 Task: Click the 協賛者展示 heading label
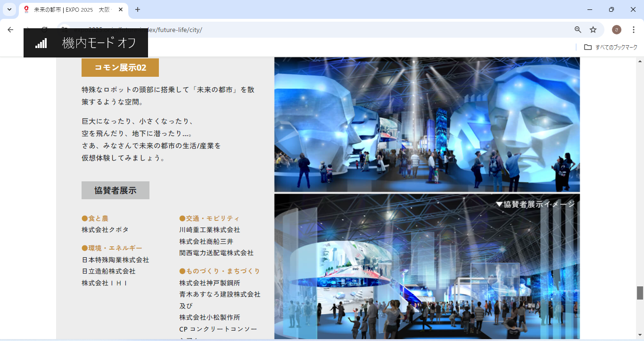click(x=116, y=190)
